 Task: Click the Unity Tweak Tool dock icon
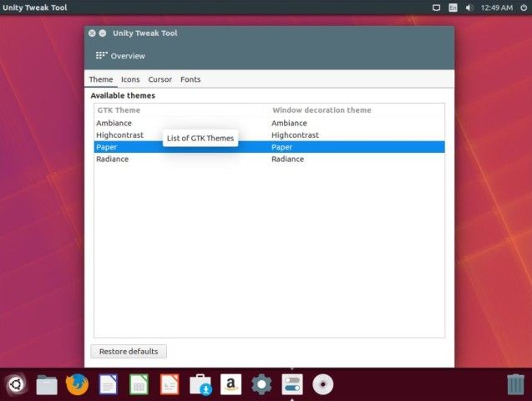pos(292,384)
